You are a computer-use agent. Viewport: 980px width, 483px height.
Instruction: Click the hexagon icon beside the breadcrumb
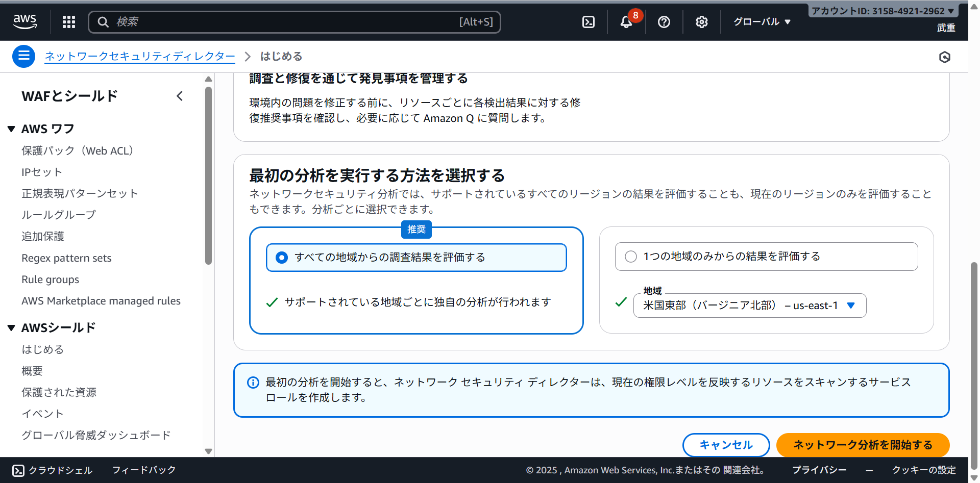coord(944,57)
